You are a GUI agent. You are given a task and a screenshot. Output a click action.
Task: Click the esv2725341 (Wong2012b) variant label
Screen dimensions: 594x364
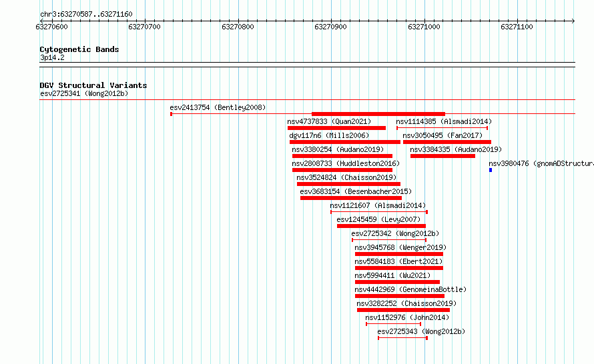coord(84,93)
